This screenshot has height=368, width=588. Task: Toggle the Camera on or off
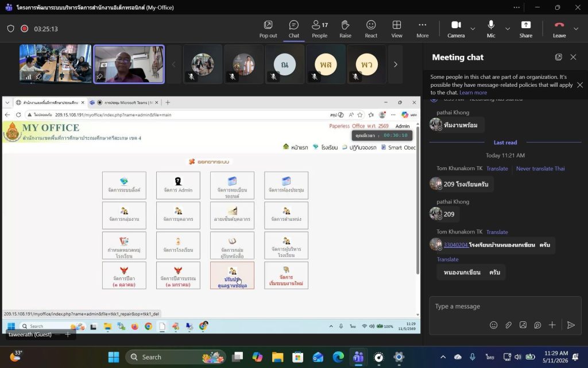click(456, 29)
